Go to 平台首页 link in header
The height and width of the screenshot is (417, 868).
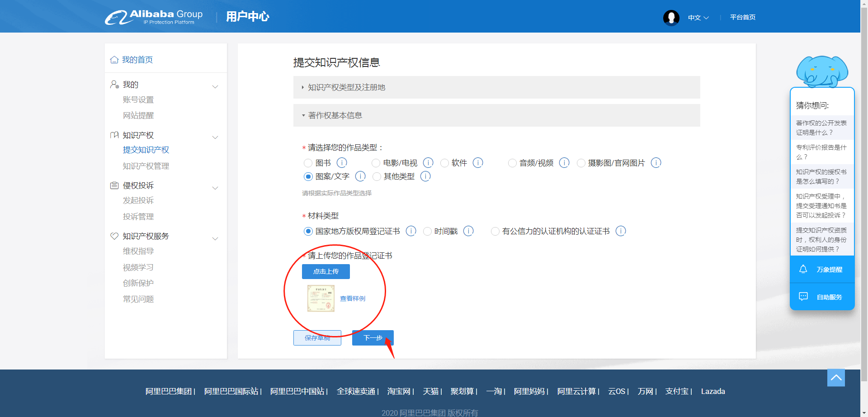743,17
